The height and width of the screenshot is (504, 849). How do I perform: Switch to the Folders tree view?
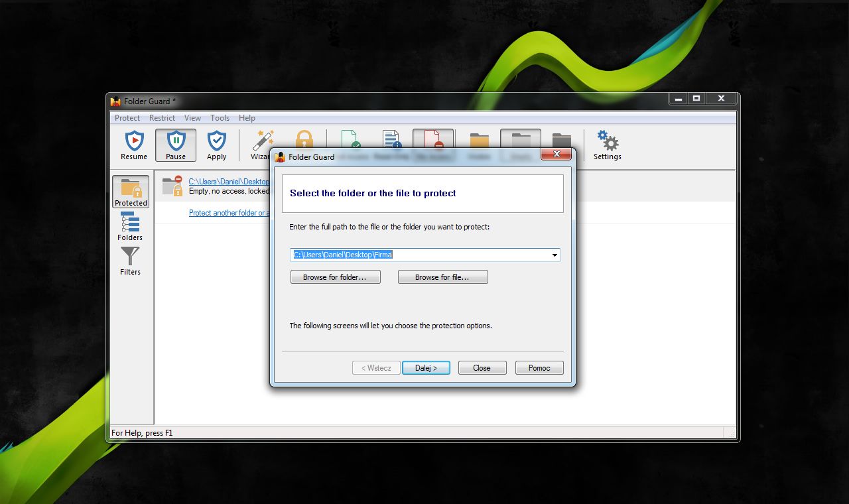click(130, 227)
